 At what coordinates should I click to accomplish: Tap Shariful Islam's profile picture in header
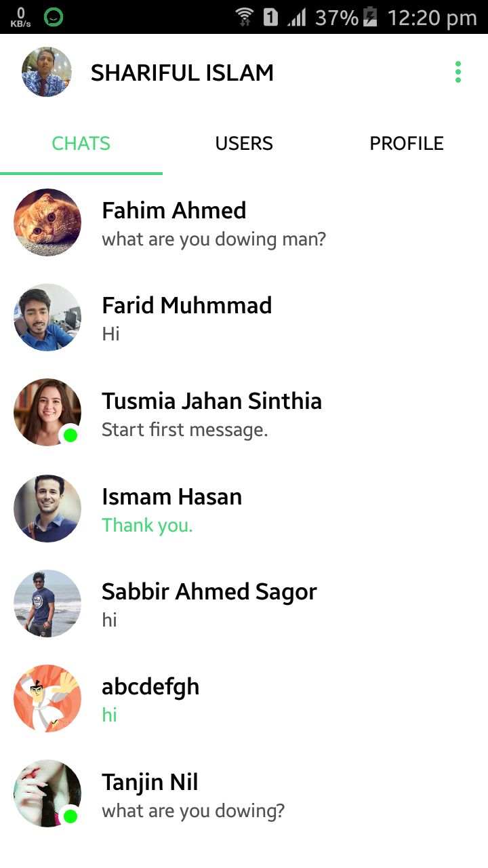pos(47,72)
